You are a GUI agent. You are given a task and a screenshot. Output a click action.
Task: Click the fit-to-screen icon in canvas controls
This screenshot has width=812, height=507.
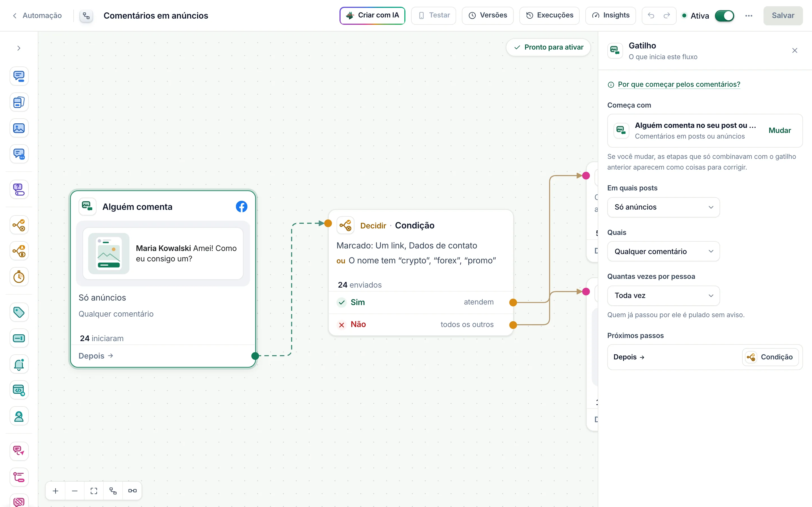point(94,491)
